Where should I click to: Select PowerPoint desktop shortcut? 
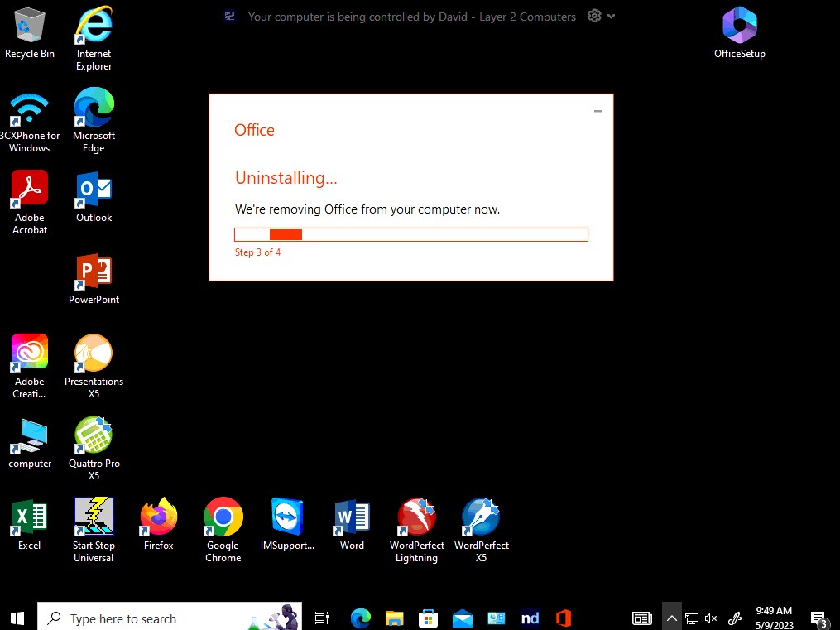pyautogui.click(x=94, y=278)
